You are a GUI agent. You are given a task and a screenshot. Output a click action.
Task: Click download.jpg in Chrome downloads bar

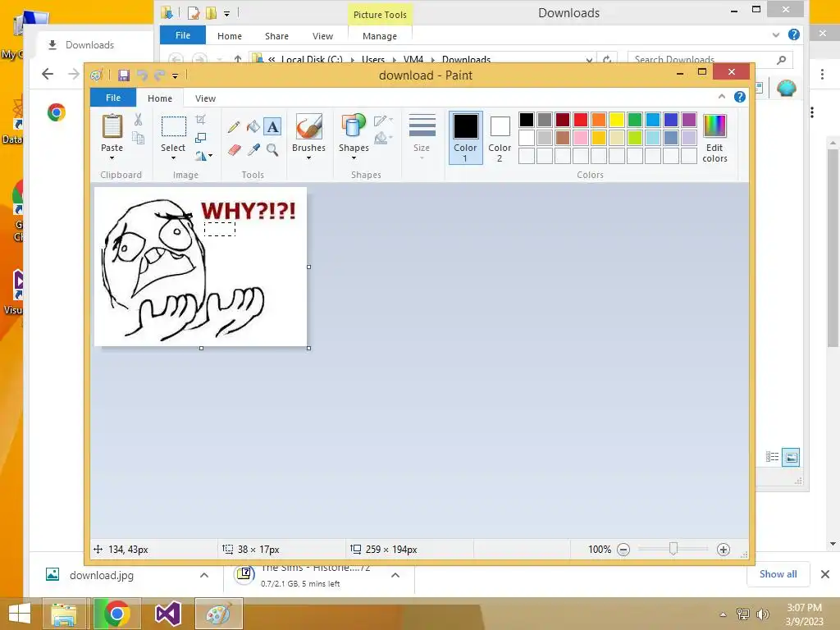click(x=101, y=575)
